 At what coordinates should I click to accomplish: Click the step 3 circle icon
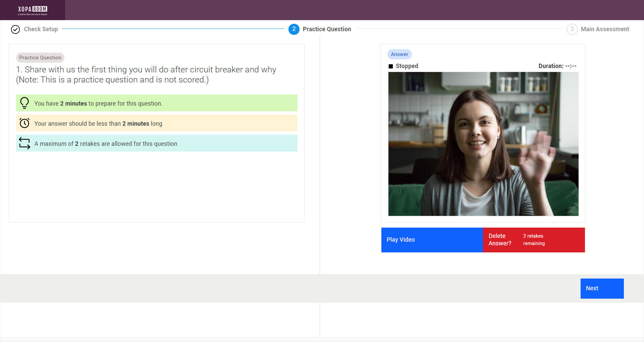coord(572,29)
